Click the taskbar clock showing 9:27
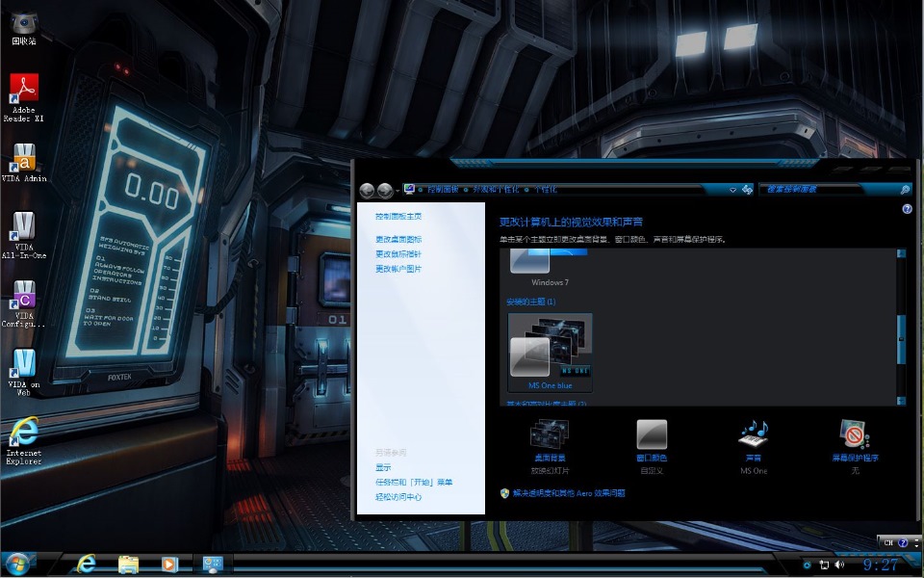The width and height of the screenshot is (924, 578). tap(881, 565)
